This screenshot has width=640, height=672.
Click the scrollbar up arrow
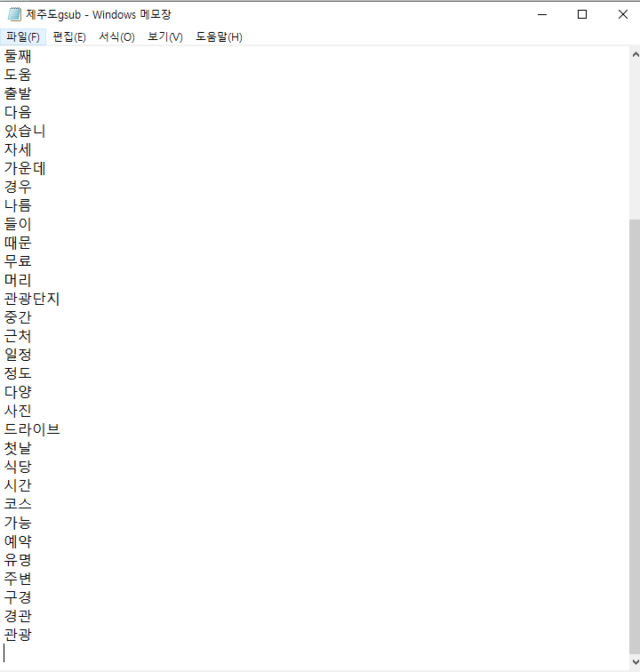[x=636, y=54]
